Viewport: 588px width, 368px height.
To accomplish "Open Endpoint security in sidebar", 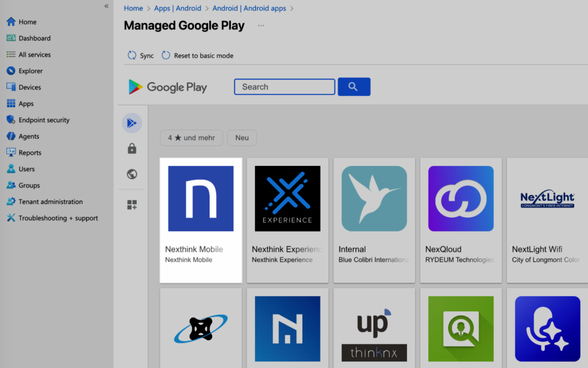I will [x=44, y=120].
